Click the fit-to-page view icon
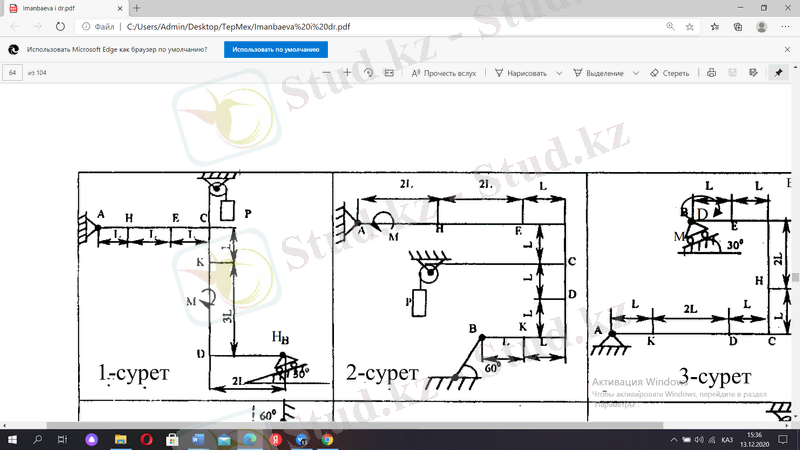 click(389, 73)
